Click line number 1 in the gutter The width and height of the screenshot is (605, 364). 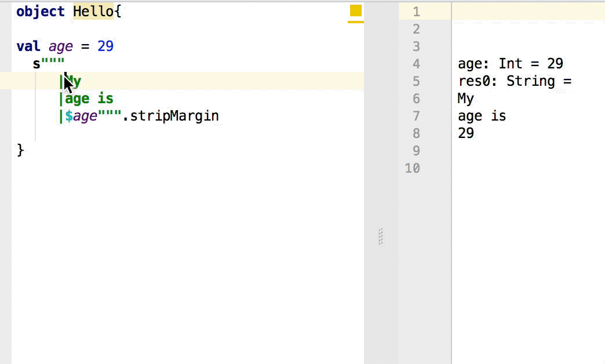pyautogui.click(x=416, y=11)
